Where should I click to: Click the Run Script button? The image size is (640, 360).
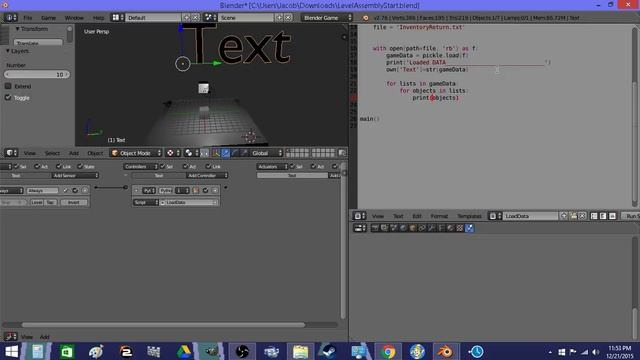(631, 216)
